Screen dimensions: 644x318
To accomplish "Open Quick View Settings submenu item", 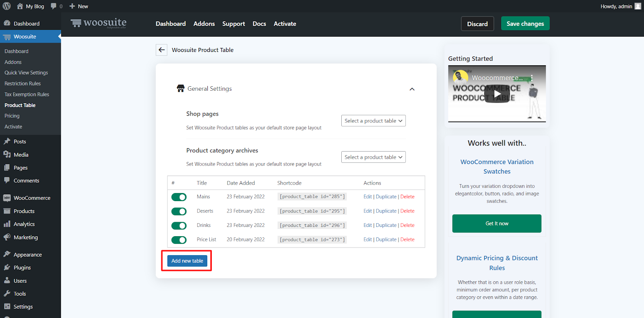I will coord(26,73).
